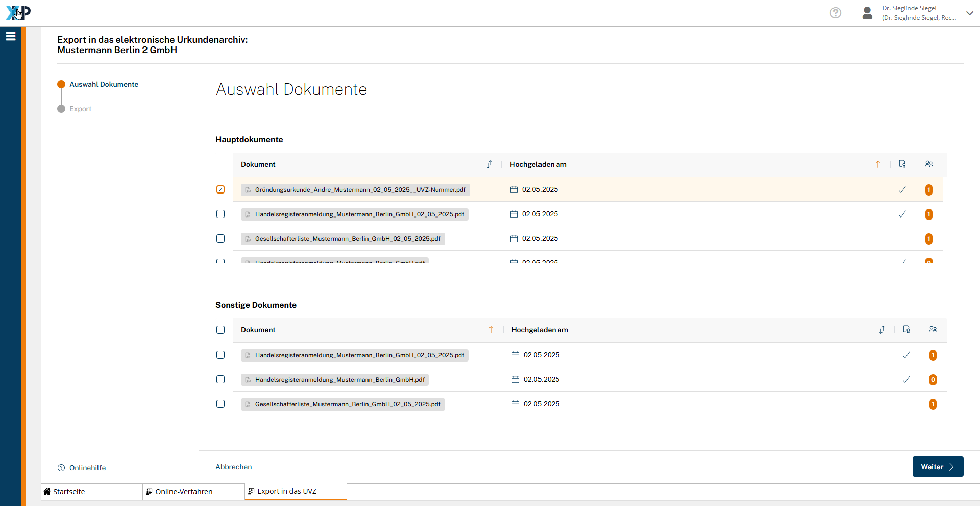This screenshot has width=980, height=506.
Task: Click participants icon in Sonstige Dokumente header
Action: coord(933,330)
